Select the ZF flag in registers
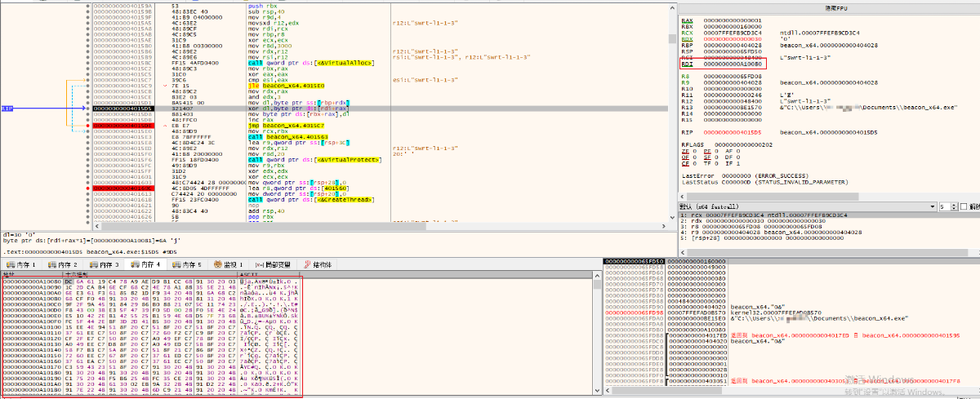Viewport: 980px width, 399px height. (688, 150)
